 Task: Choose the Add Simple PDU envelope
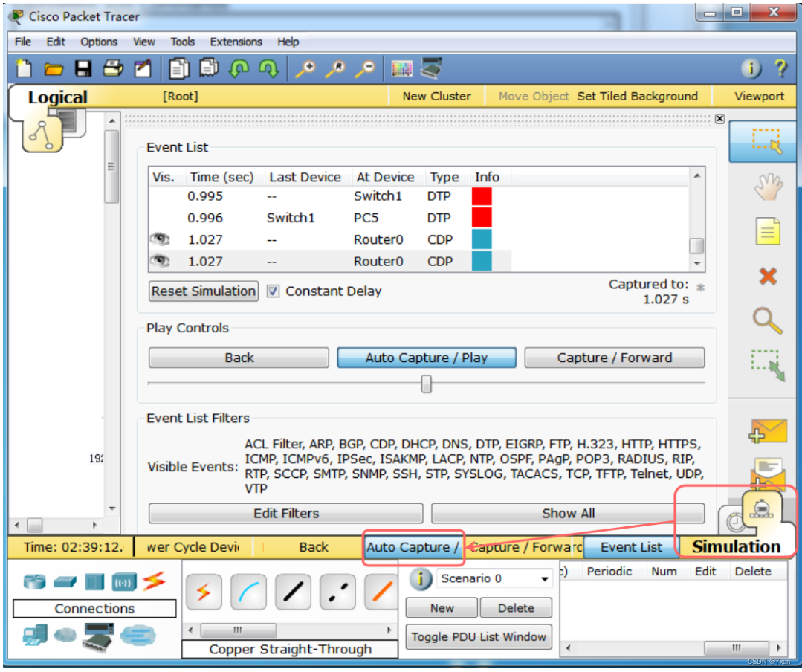pos(769,430)
